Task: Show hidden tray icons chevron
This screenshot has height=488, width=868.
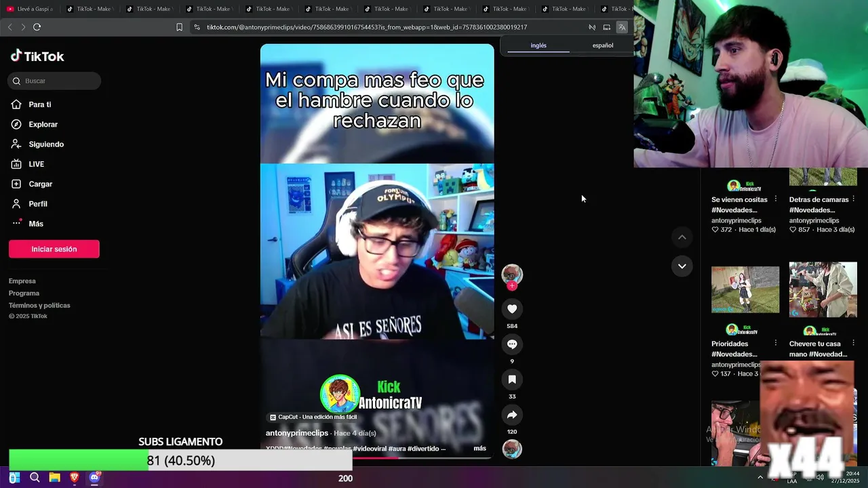Action: pyautogui.click(x=759, y=477)
